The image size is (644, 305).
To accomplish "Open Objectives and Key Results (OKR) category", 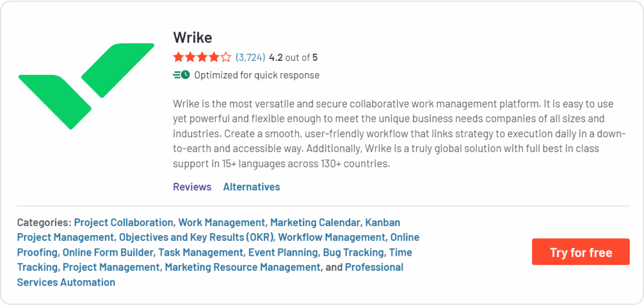I will tap(197, 237).
